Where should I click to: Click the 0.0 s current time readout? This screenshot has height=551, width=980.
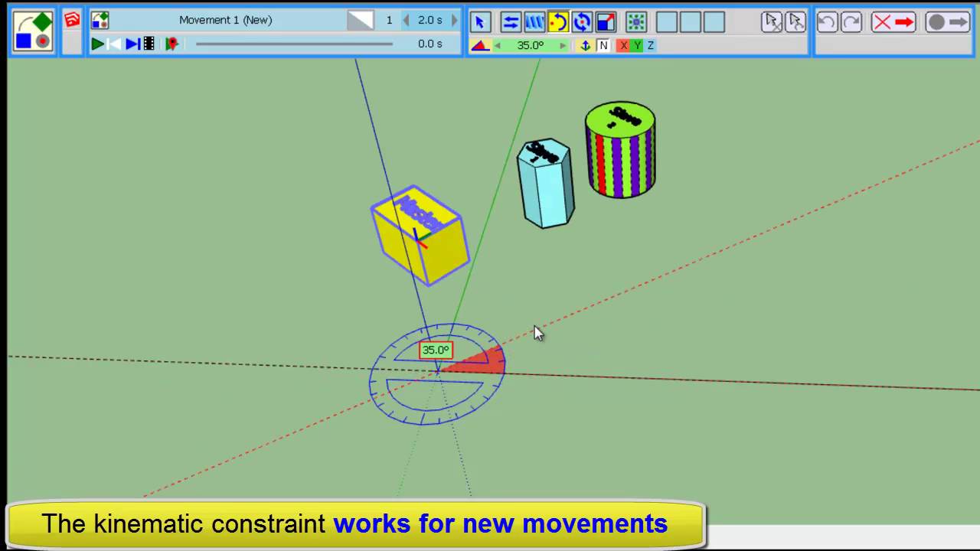[430, 44]
